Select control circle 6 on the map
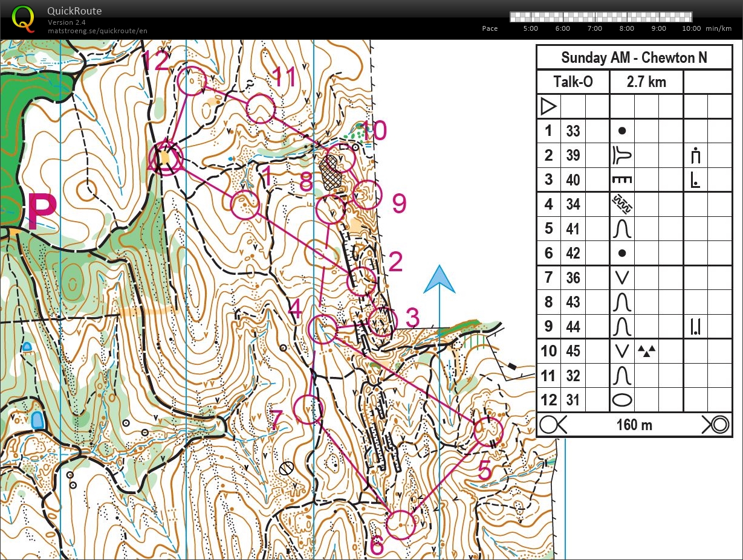743x560 pixels. [x=400, y=524]
